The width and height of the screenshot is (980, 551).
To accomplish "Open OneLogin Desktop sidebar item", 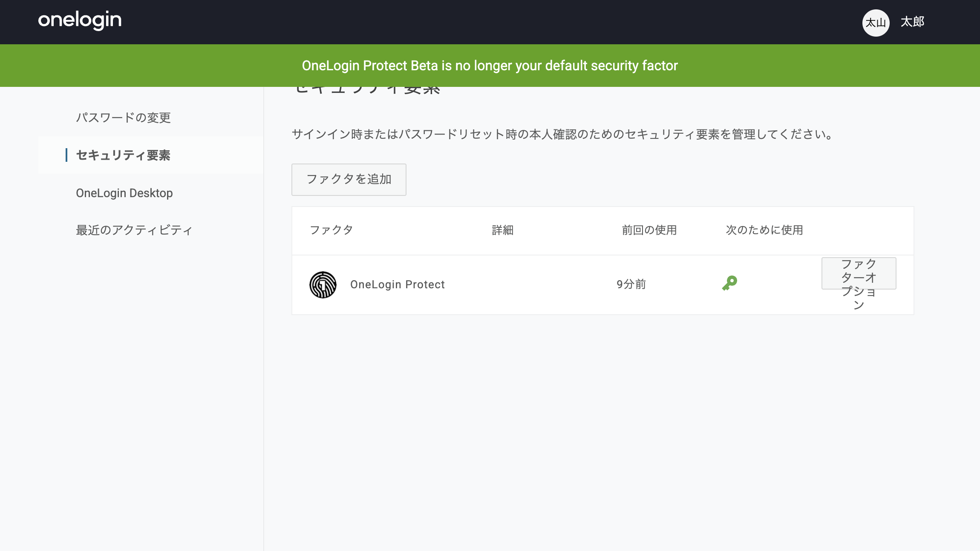I will [x=124, y=193].
